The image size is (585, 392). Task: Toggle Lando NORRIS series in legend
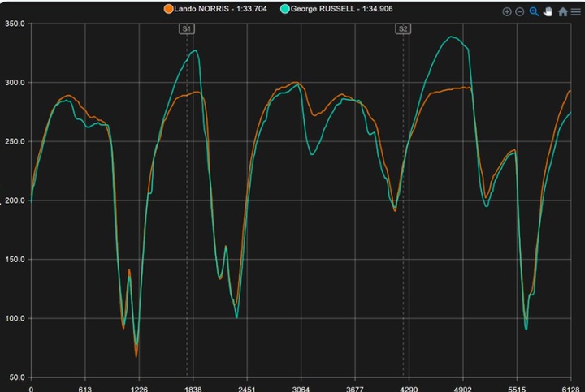215,9
